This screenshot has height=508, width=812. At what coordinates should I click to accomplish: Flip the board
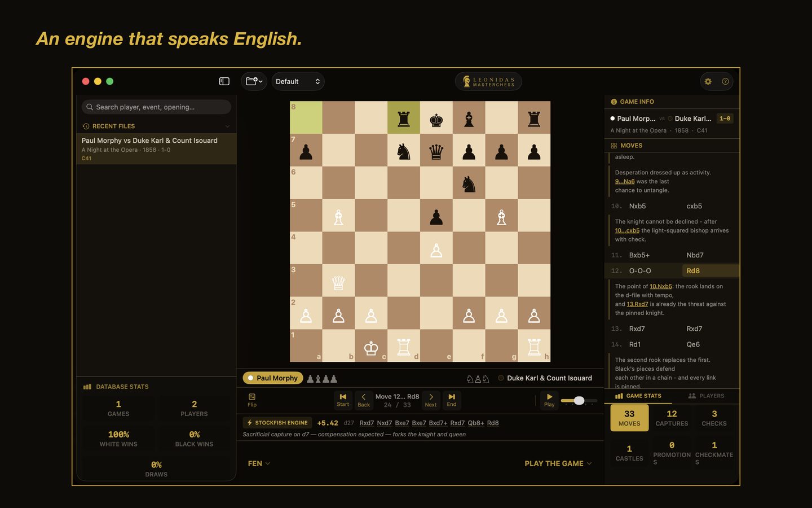point(252,400)
